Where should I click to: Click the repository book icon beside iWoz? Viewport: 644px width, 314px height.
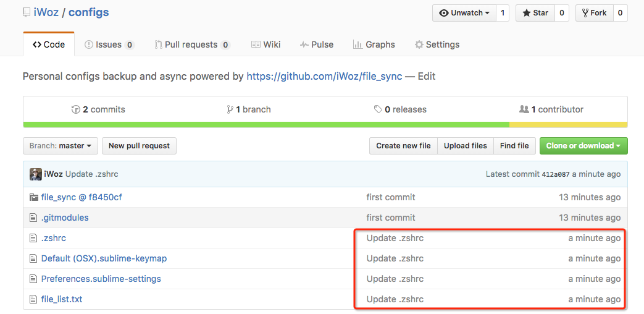tap(27, 13)
